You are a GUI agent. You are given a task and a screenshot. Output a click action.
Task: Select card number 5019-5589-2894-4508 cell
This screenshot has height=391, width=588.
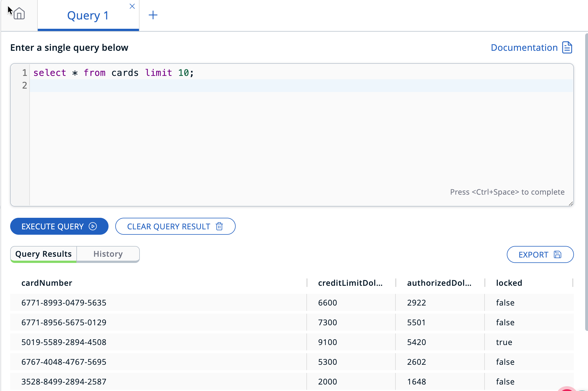tap(64, 342)
